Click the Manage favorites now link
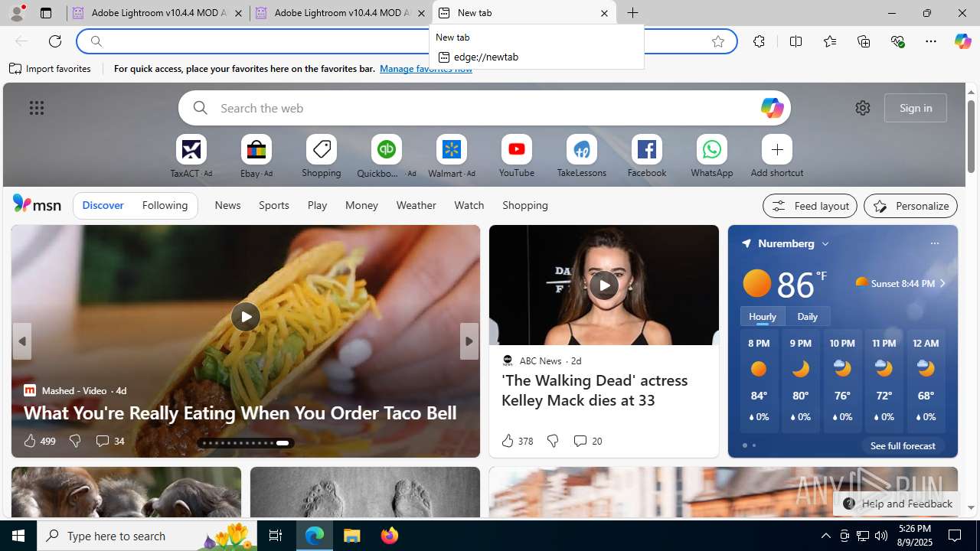Viewport: 980px width, 551px height. tap(426, 69)
